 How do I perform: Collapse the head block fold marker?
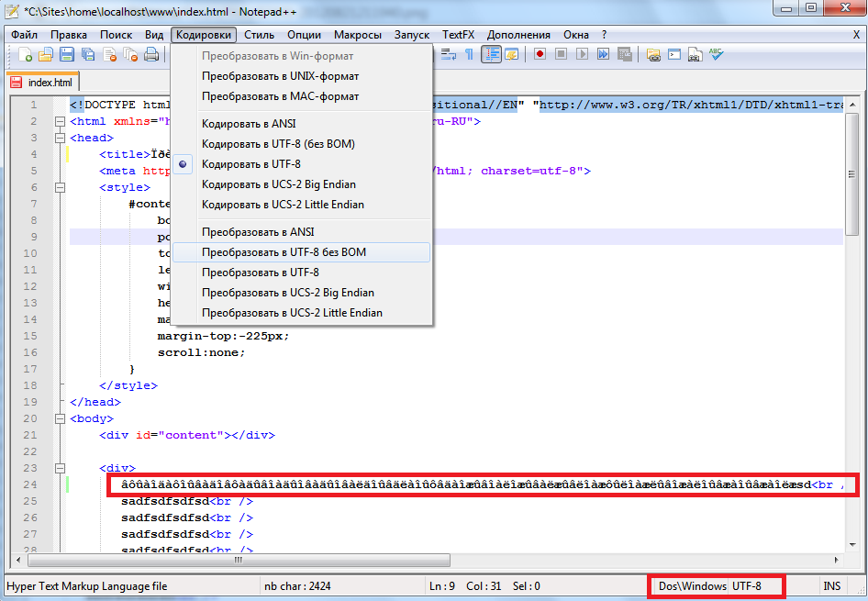click(60, 138)
